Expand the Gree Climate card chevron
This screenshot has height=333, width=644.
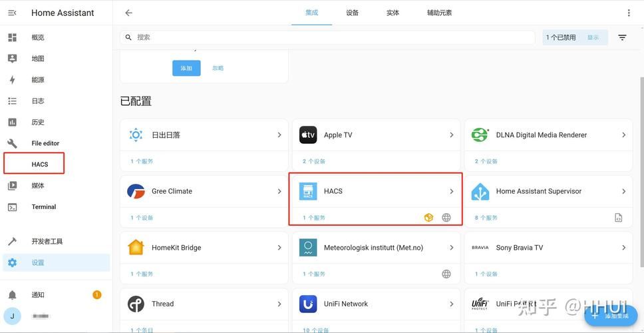coord(279,191)
